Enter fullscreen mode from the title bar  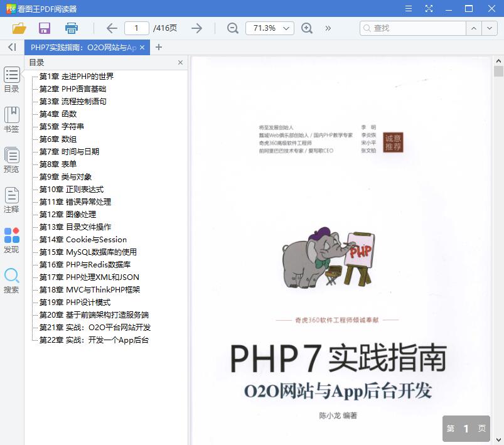click(x=429, y=8)
